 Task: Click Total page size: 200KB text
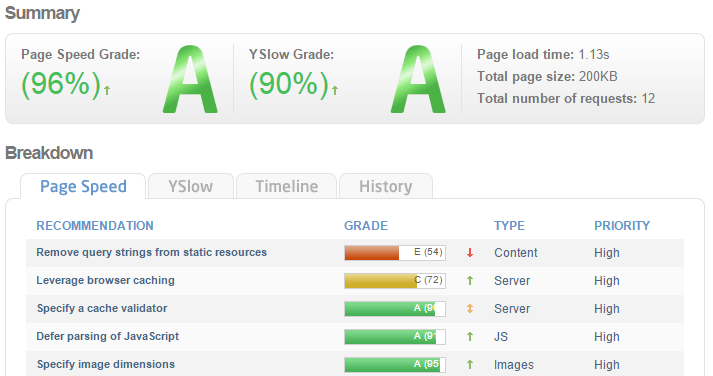tap(547, 76)
